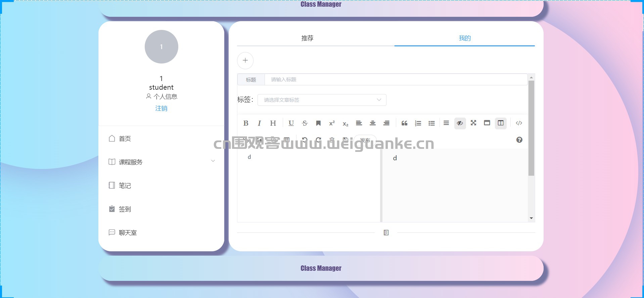Screen dimensions: 644x298
Task: Apply italic formatting
Action: [x=259, y=123]
